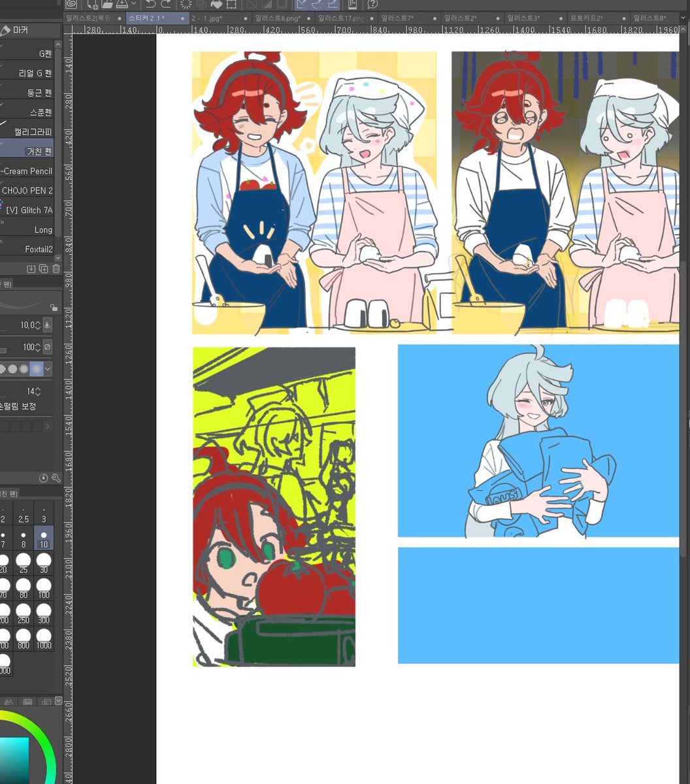Click the Delete sub tool trash icon

point(56,269)
